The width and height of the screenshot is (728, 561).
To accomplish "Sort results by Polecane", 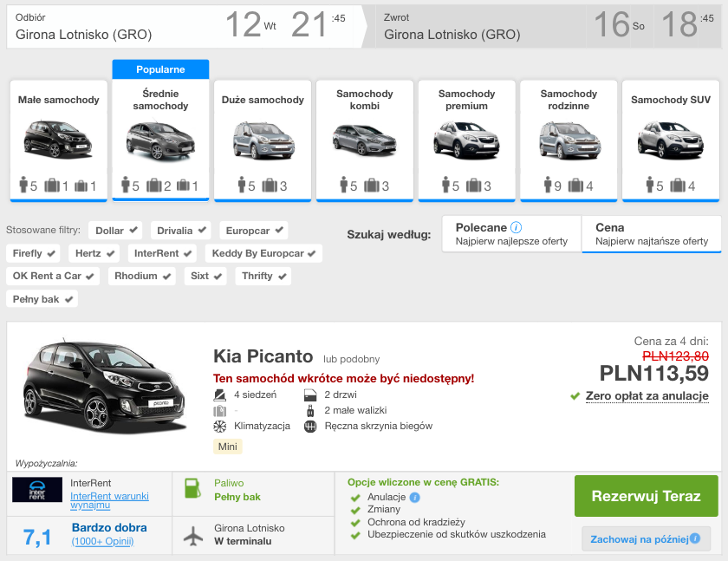I will pyautogui.click(x=511, y=234).
